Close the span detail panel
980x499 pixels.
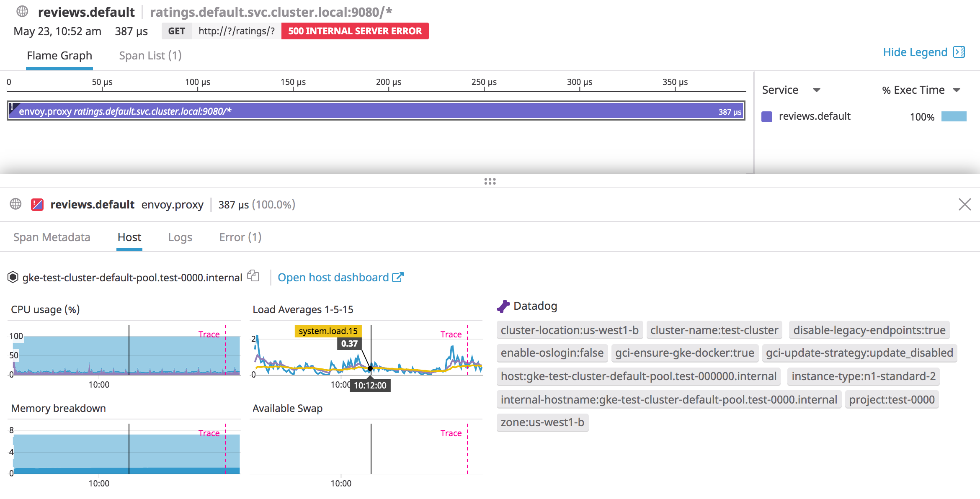point(965,204)
